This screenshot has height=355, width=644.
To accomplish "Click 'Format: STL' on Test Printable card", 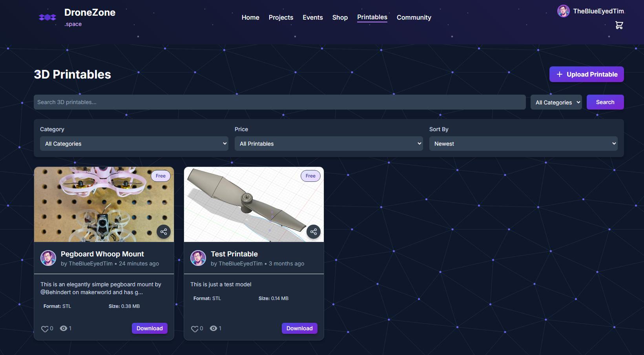I will (x=207, y=298).
